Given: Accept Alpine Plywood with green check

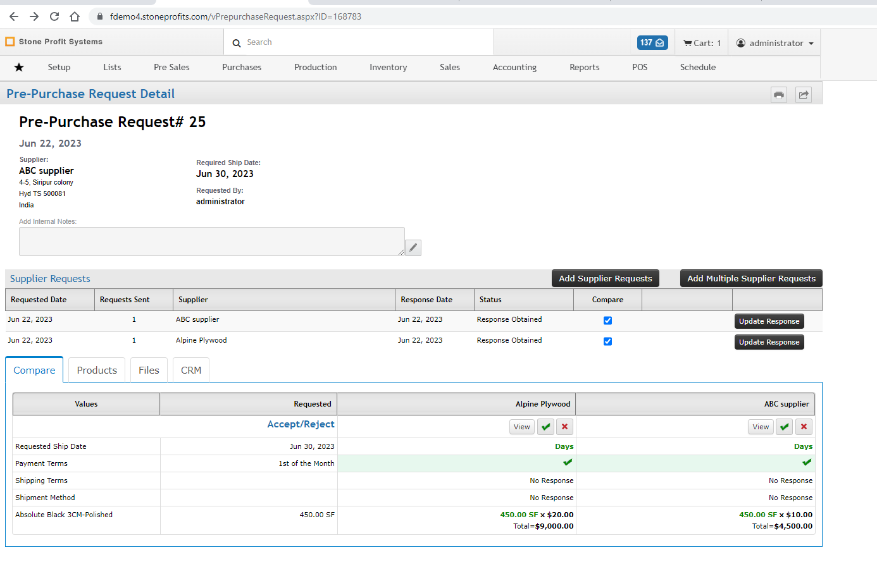Looking at the screenshot, I should [x=545, y=427].
